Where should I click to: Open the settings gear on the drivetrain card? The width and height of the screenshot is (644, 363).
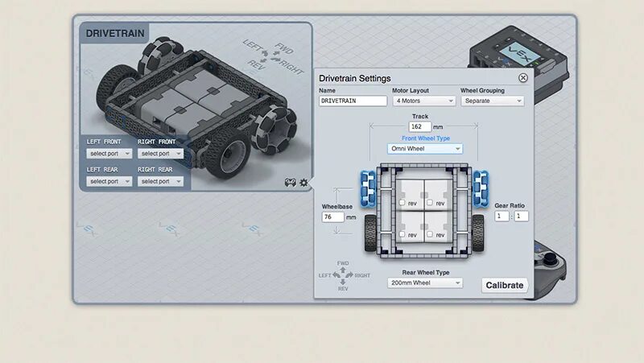(x=303, y=183)
